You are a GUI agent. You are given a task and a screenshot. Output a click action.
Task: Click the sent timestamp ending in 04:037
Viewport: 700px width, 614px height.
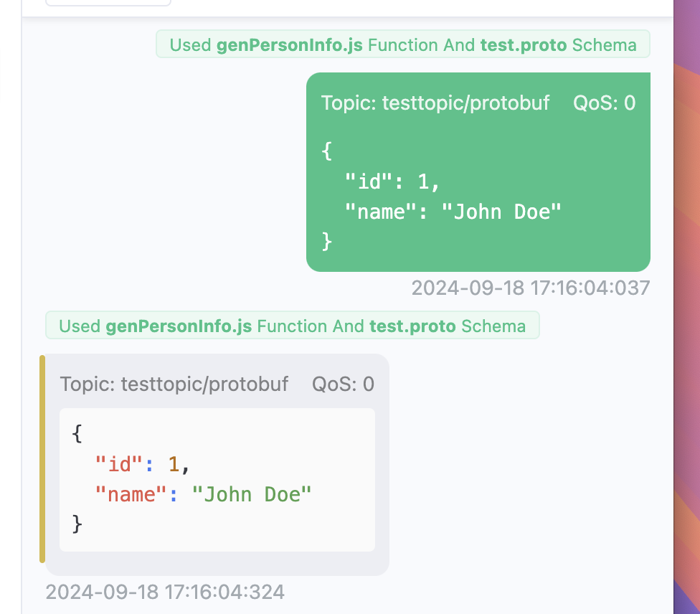click(530, 288)
